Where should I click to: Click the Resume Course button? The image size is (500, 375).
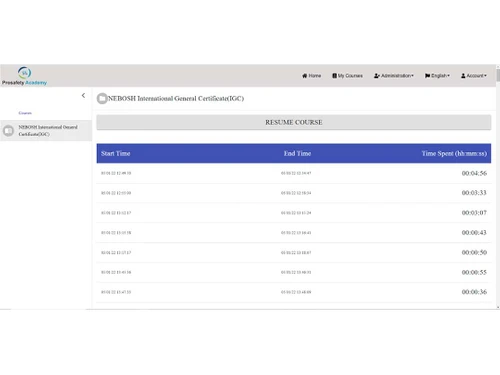tap(294, 122)
